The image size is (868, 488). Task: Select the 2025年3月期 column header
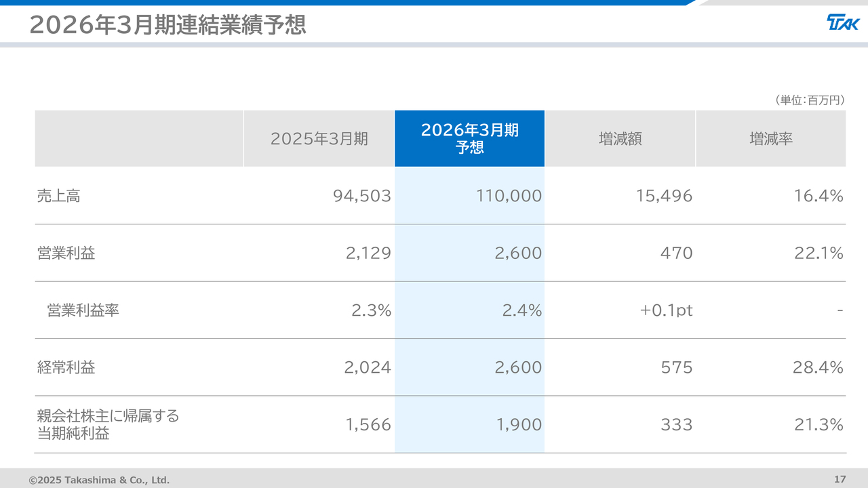pyautogui.click(x=319, y=139)
